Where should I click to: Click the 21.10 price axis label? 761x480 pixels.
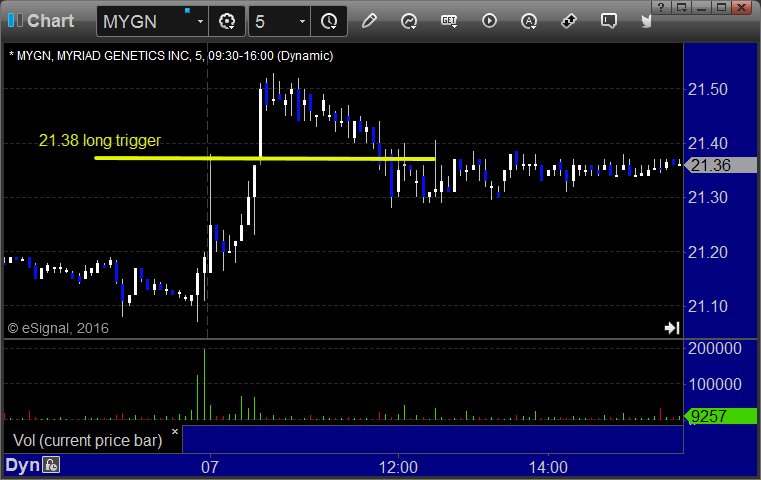pos(708,306)
